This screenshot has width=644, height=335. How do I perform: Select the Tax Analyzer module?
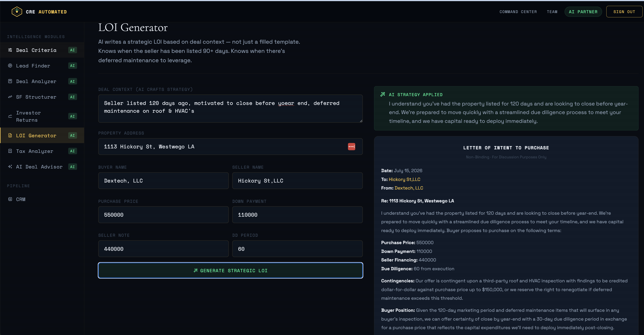tap(42, 151)
